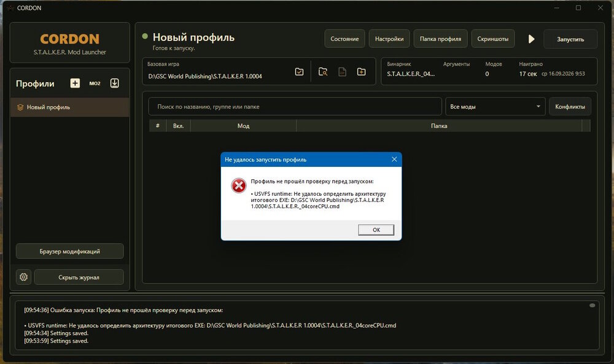Click the stacked layers icon of Новый профиль
The width and height of the screenshot is (614, 364).
point(20,107)
